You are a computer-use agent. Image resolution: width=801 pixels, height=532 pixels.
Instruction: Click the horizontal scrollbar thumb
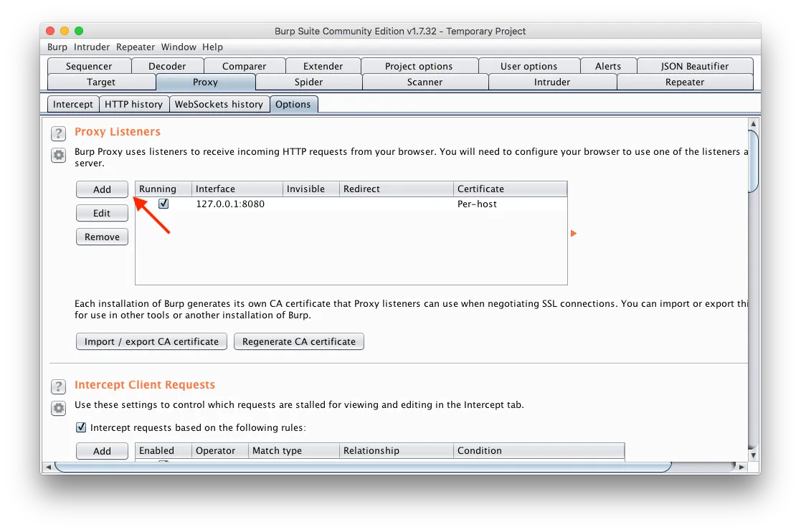point(363,467)
